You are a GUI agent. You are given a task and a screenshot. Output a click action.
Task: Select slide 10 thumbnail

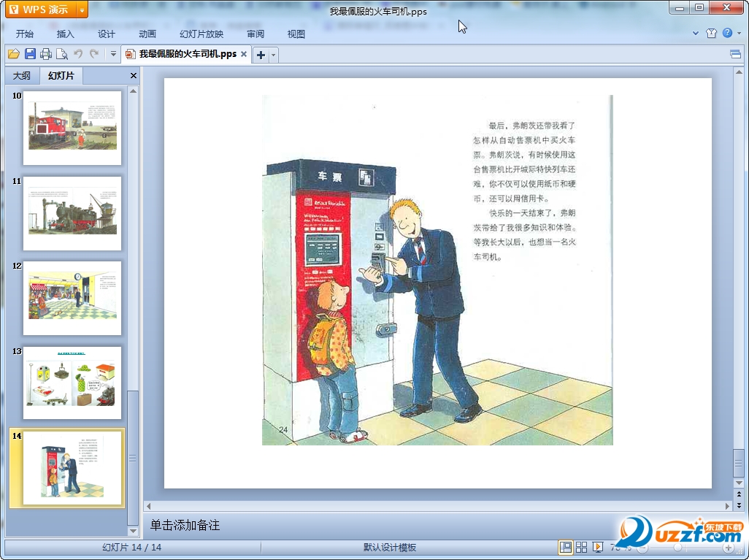tap(72, 128)
